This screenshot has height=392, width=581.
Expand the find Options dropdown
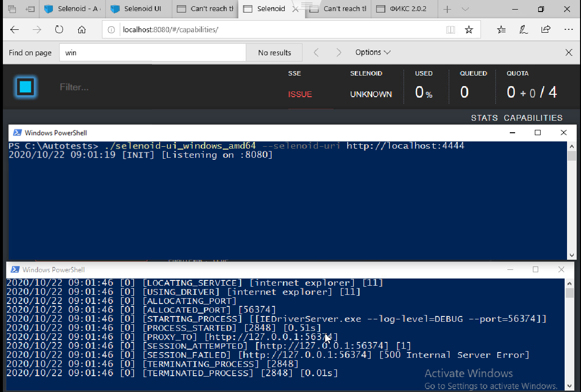tap(373, 52)
